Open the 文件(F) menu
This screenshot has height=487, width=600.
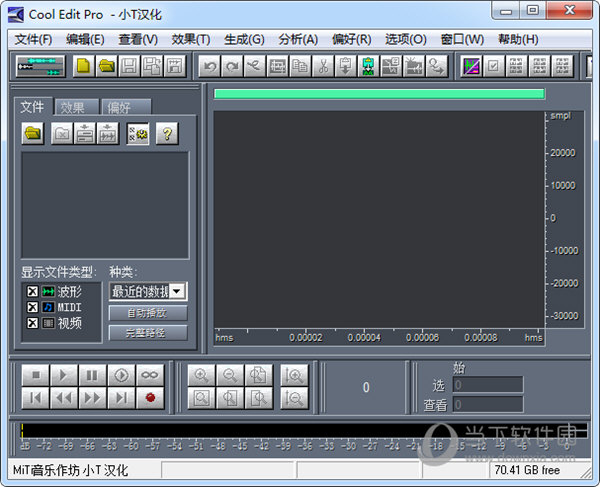[x=33, y=39]
